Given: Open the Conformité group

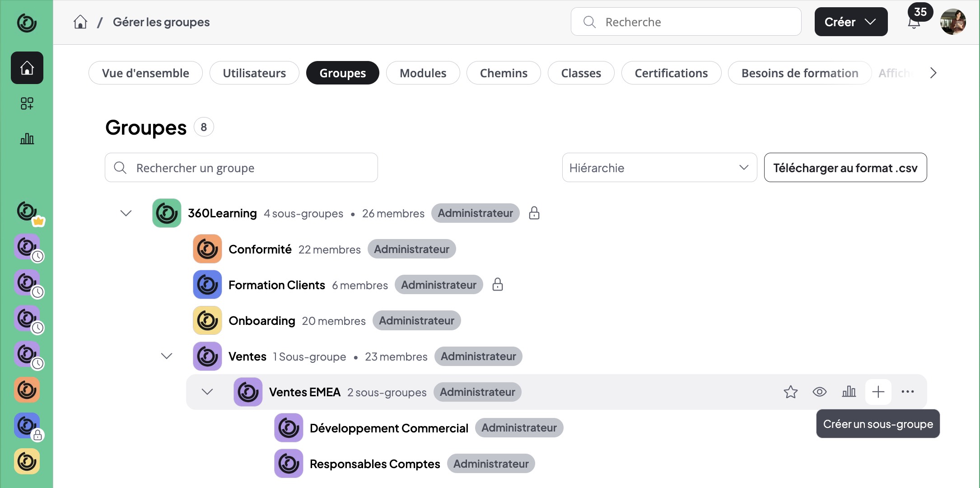Looking at the screenshot, I should click(260, 249).
